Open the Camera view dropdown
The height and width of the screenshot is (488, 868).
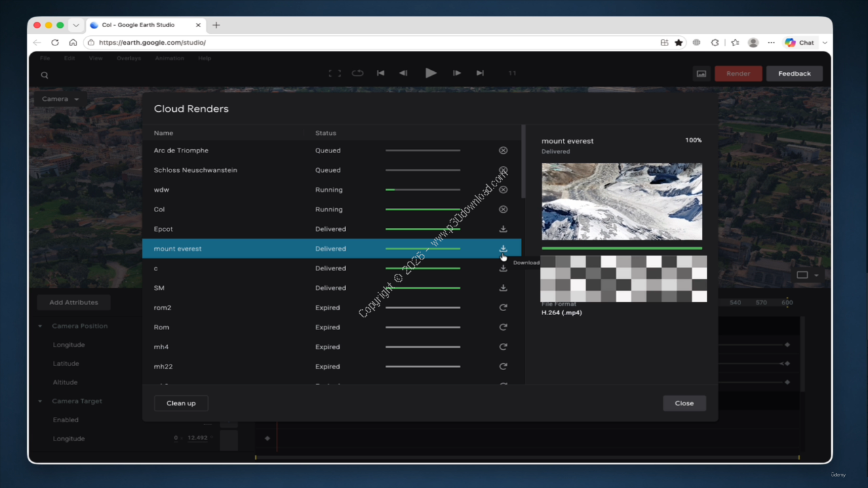(60, 99)
